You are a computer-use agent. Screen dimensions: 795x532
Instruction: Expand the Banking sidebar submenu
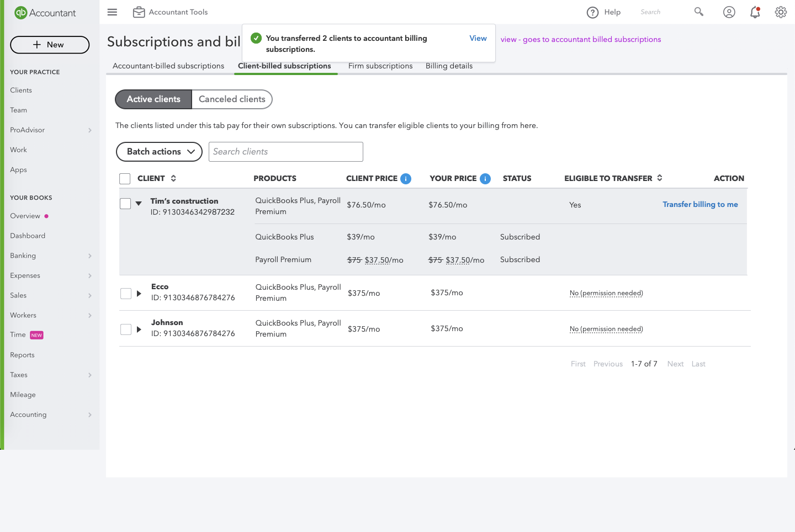pos(89,256)
